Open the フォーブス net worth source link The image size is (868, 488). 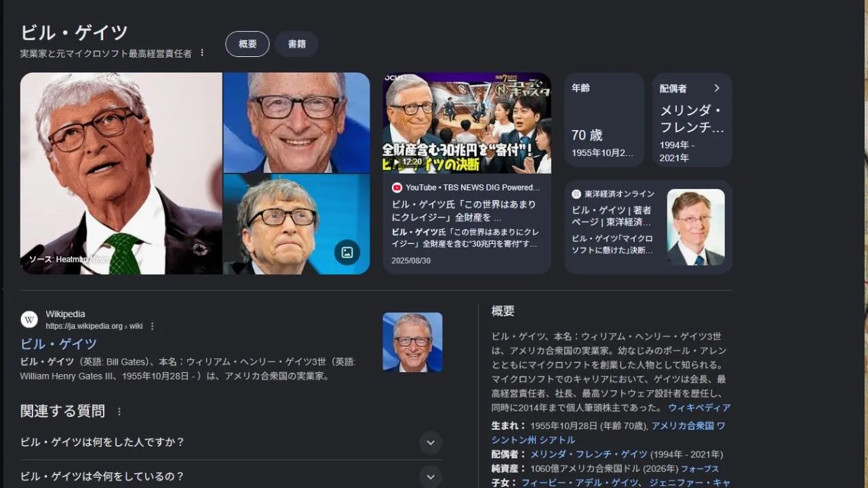pos(699,469)
